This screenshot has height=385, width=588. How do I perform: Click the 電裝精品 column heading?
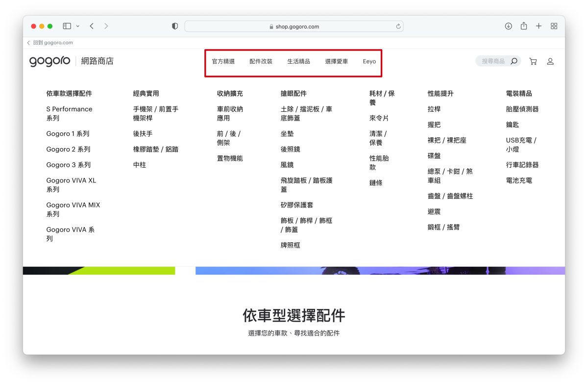(519, 93)
